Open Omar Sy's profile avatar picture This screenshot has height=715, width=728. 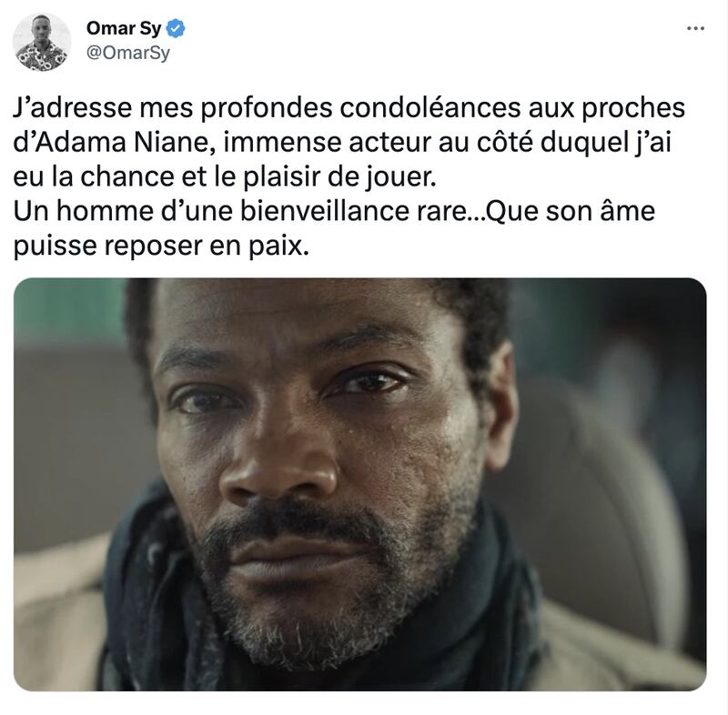coord(42,42)
